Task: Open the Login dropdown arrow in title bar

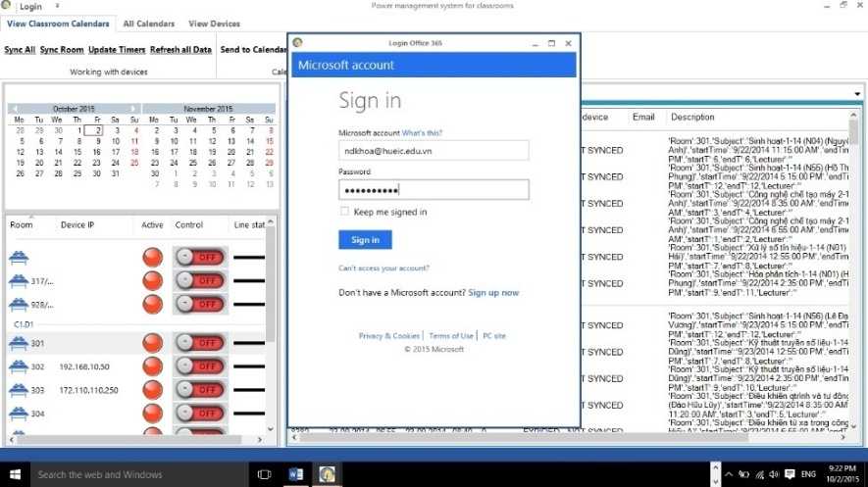Action: pyautogui.click(x=57, y=6)
